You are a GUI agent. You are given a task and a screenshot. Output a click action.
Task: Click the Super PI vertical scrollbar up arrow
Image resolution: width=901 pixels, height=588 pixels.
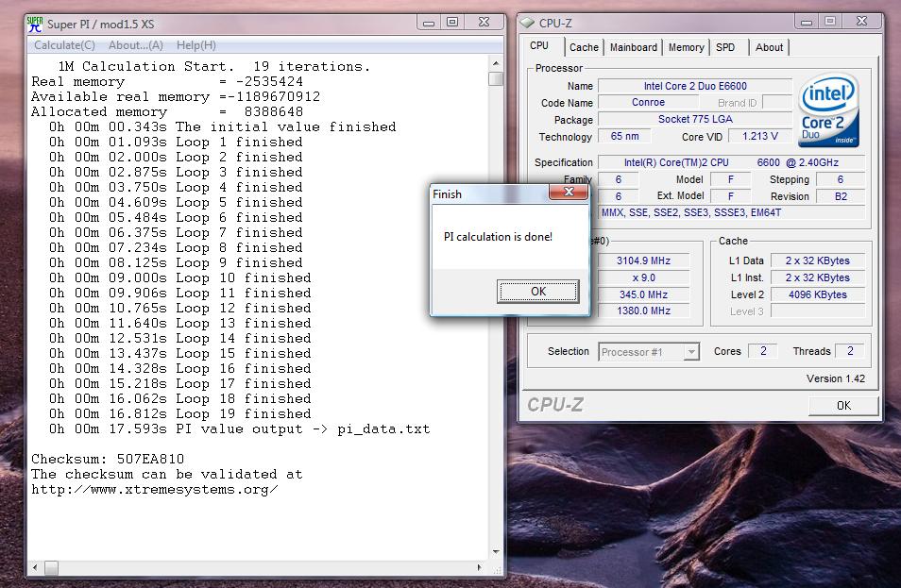click(495, 63)
